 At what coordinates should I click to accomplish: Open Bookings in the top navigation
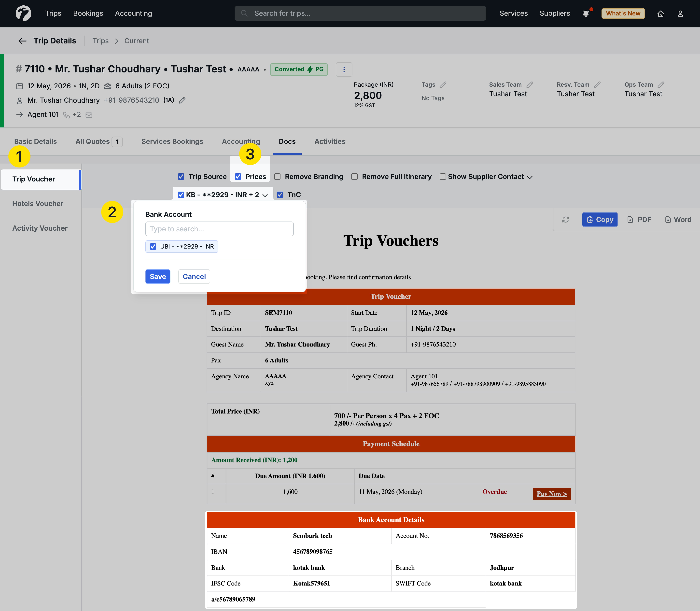[x=88, y=13]
